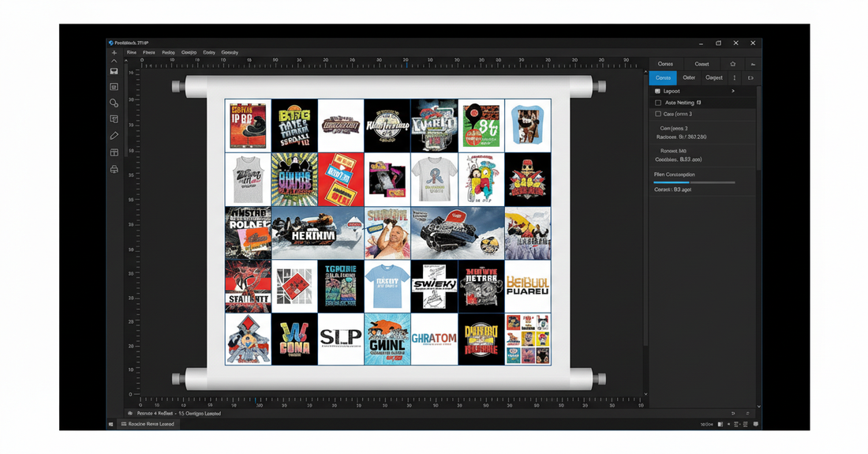Open the Coejpo menu
This screenshot has width=868, height=454.
click(189, 53)
